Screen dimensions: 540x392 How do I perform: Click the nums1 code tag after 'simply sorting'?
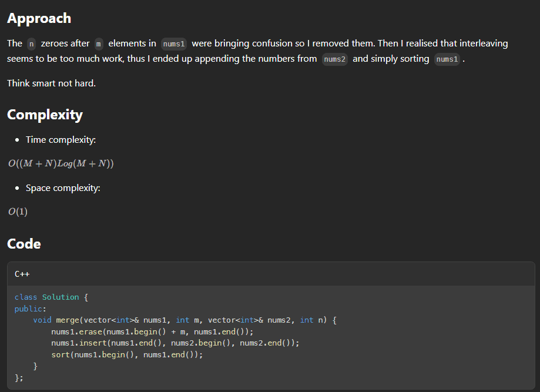[x=447, y=59]
